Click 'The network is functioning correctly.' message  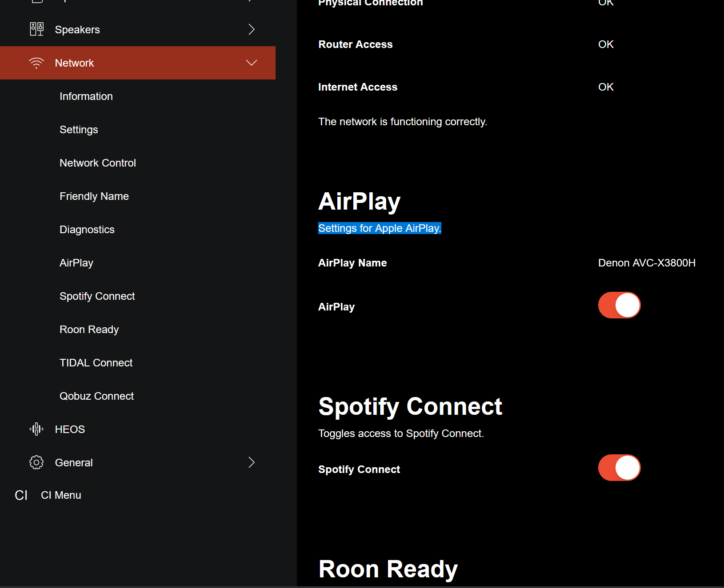403,122
